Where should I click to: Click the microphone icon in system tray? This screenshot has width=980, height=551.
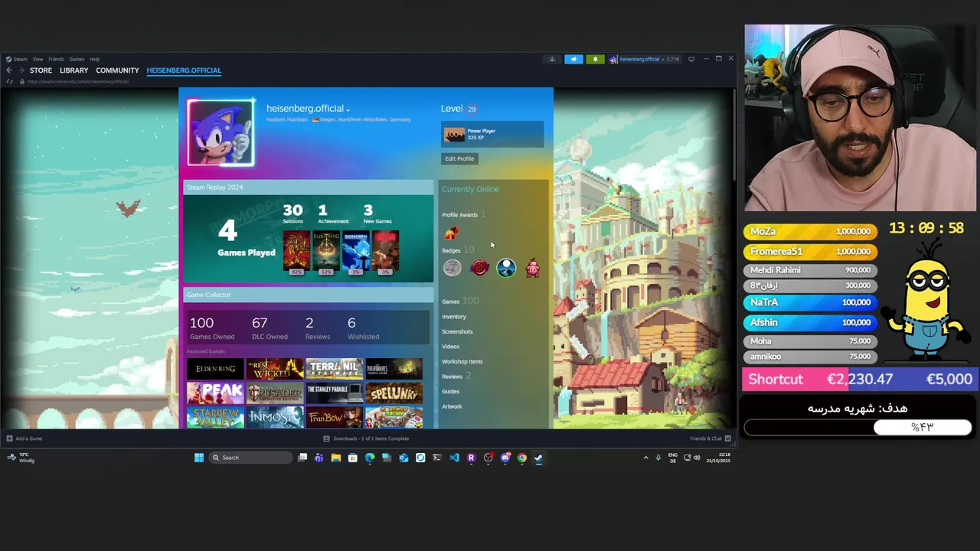coord(658,458)
